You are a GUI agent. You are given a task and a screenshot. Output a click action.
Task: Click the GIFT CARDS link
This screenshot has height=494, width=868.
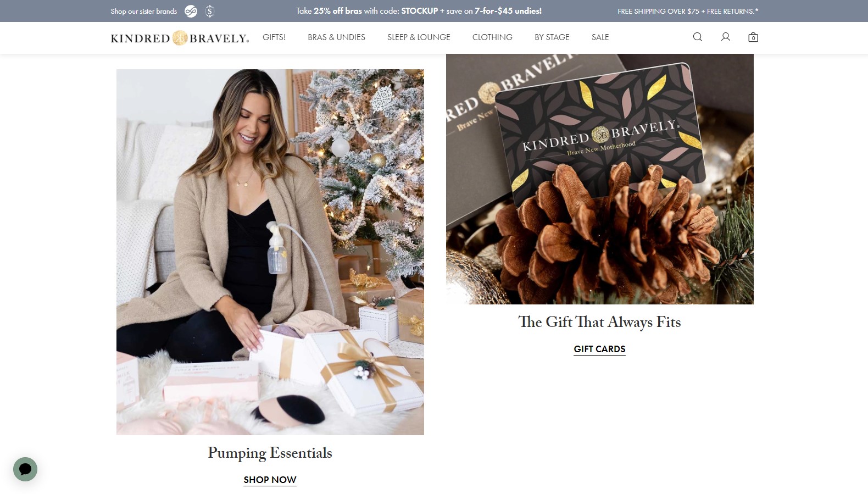pyautogui.click(x=599, y=349)
